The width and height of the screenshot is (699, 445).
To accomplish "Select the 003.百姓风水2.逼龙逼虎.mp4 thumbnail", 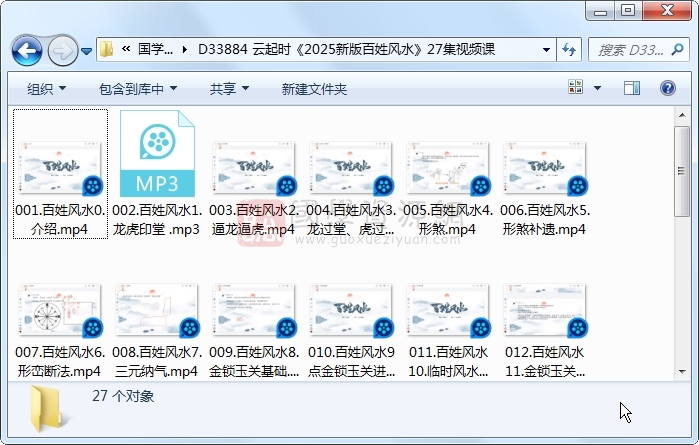I will point(254,169).
